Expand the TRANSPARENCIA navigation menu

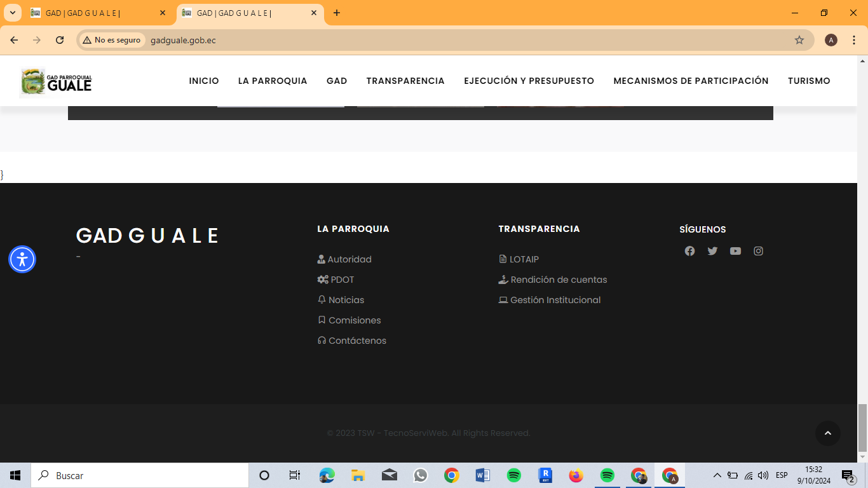[x=405, y=81]
